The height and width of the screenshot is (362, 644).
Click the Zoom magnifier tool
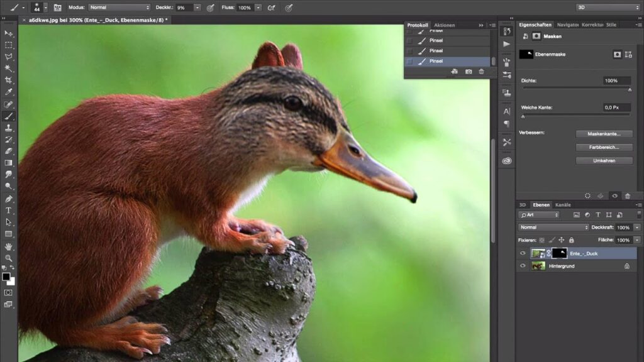point(8,258)
